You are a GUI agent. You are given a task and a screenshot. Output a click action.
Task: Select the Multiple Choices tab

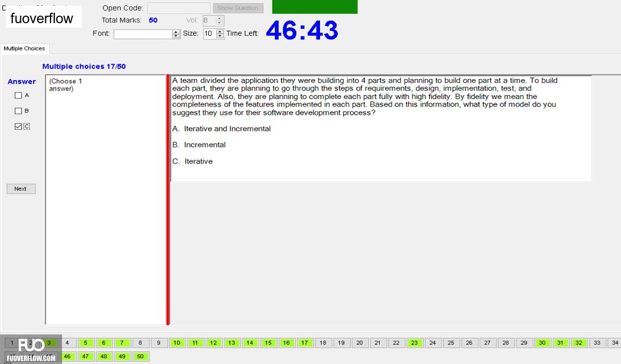click(x=24, y=48)
